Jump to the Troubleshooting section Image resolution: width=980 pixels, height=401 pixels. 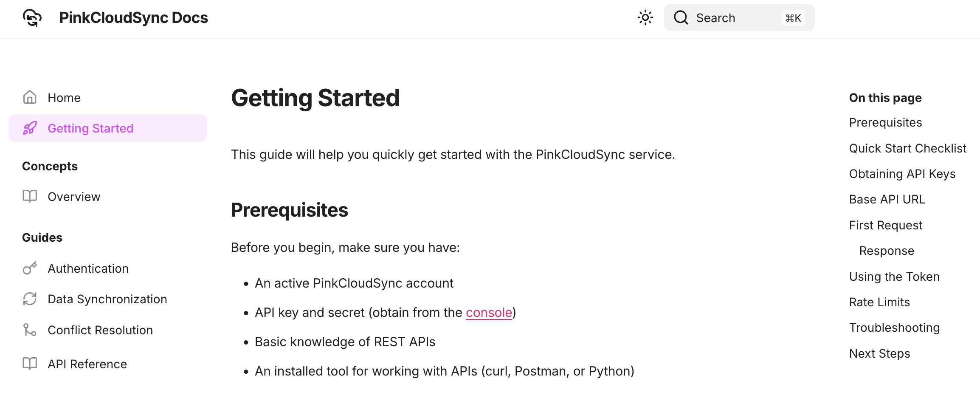click(x=894, y=327)
